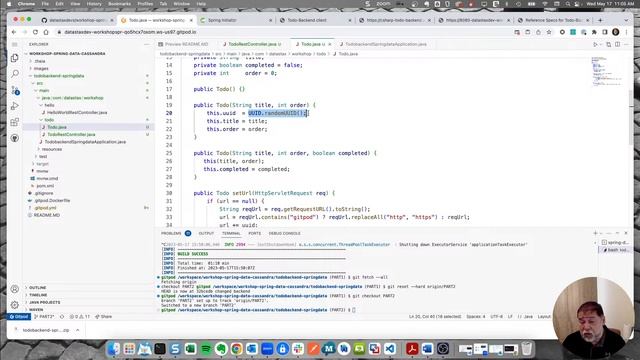Open the Search view in the activity bar
This screenshot has width=640, height=360.
click(x=15, y=74)
